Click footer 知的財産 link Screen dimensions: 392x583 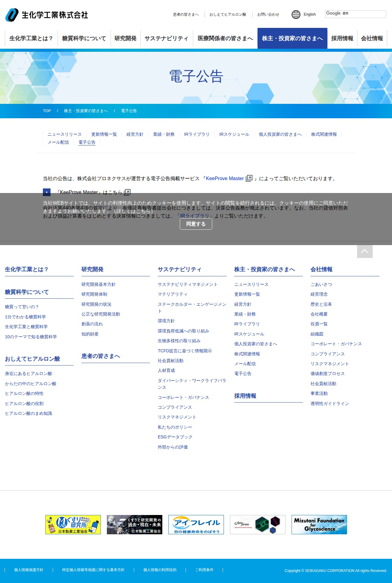(90, 334)
